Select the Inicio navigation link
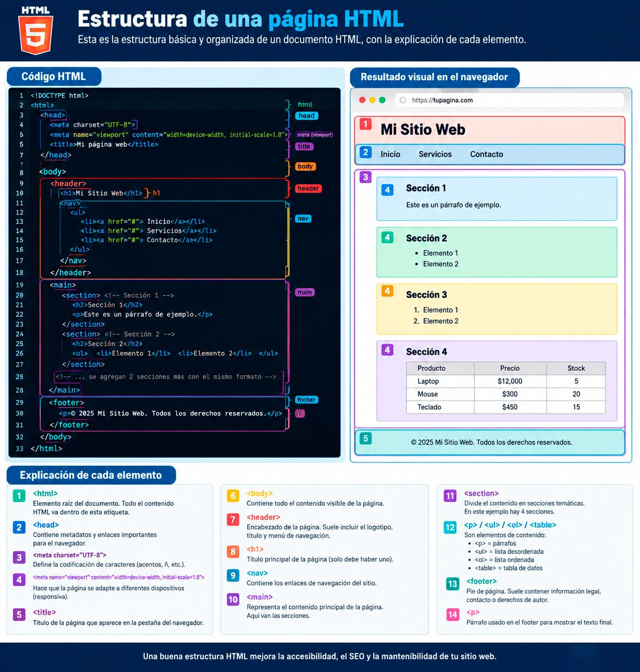Screen dimensions: 640x672 [x=391, y=154]
